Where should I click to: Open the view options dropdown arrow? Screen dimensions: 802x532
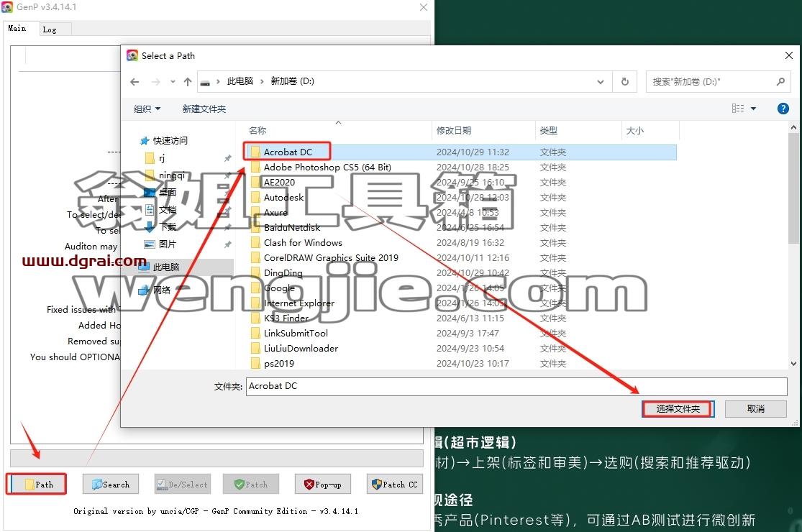753,109
